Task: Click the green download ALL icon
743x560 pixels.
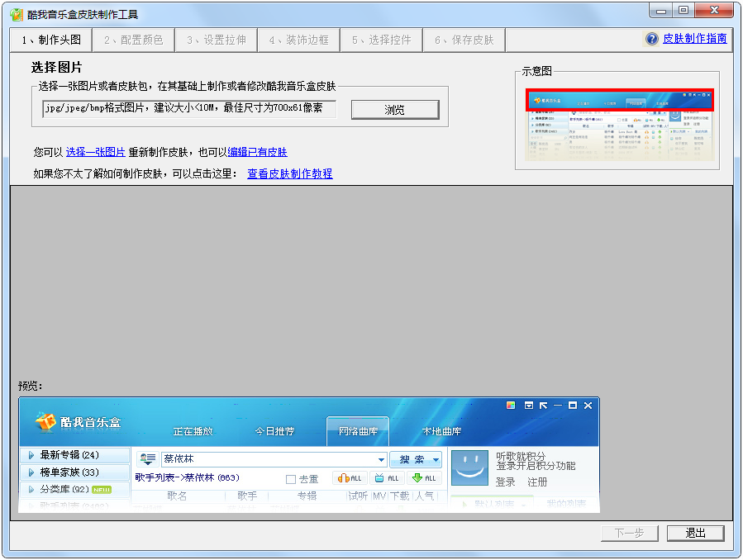Action: (x=424, y=478)
